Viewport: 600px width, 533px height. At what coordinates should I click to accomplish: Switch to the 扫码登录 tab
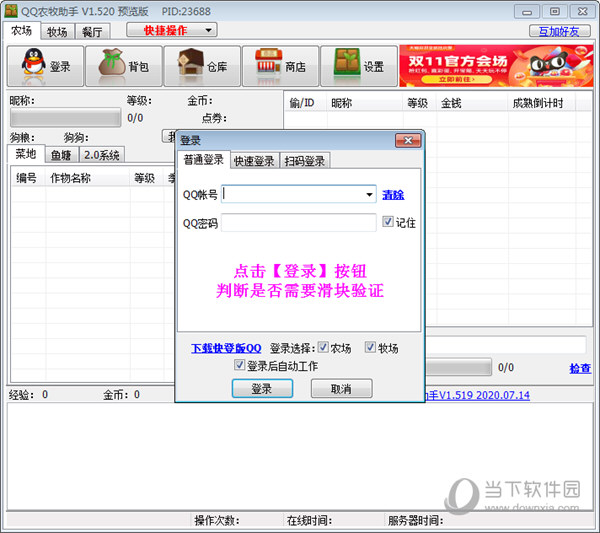pos(305,161)
